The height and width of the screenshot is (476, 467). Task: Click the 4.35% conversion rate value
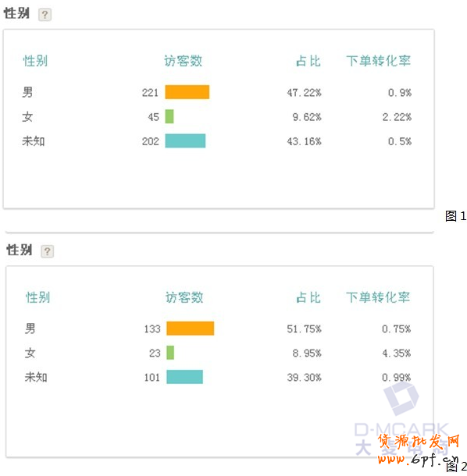(396, 353)
